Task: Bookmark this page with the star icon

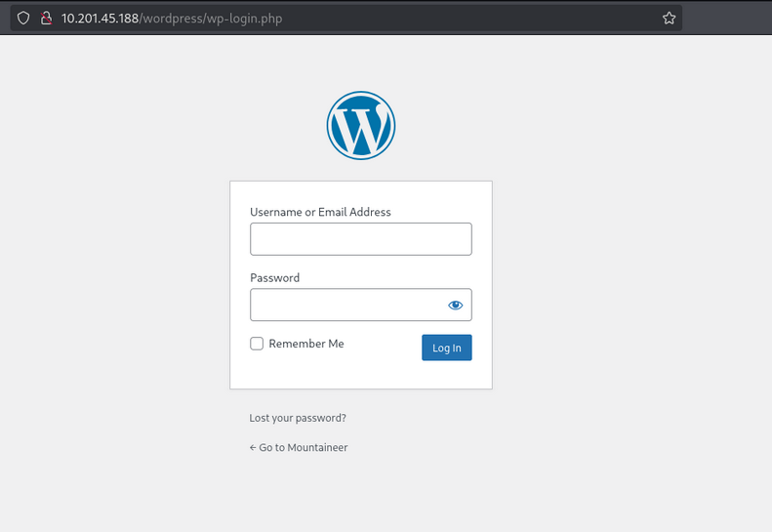Action: point(669,19)
